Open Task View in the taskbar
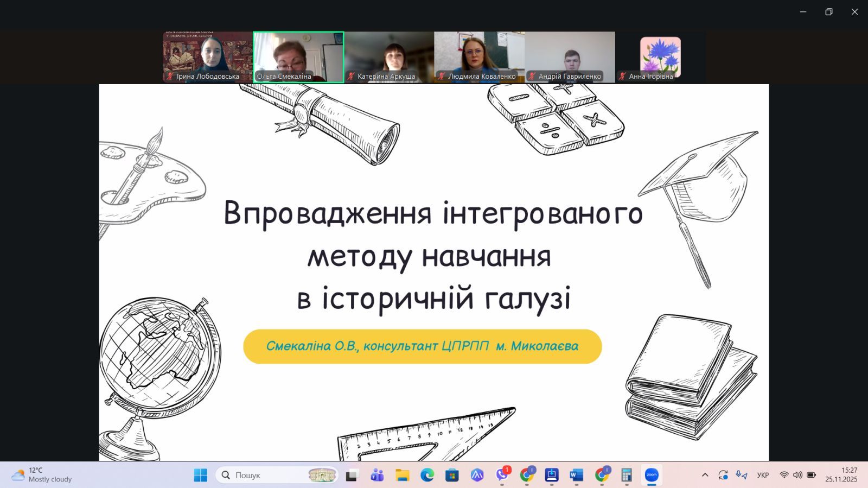Screen dimensions: 868x488 click(352, 475)
